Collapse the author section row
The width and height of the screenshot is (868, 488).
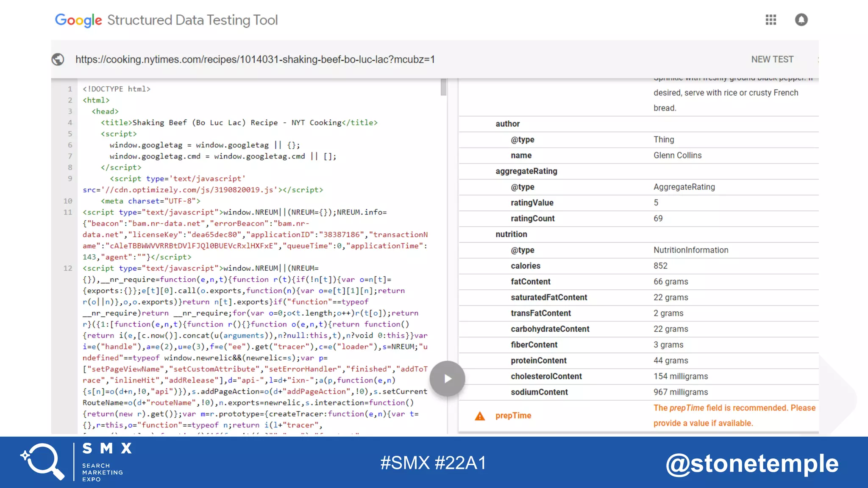507,124
